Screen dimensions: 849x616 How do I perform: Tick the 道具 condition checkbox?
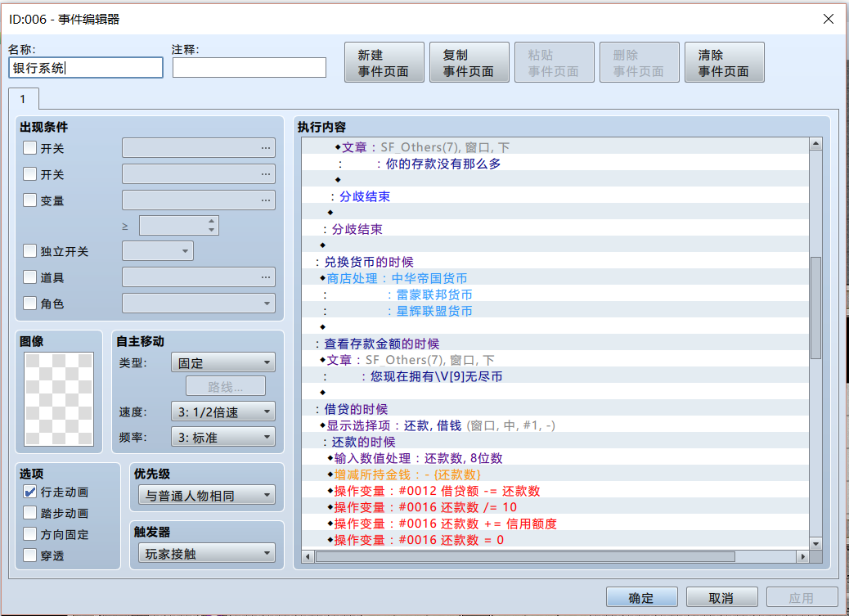pyautogui.click(x=29, y=277)
